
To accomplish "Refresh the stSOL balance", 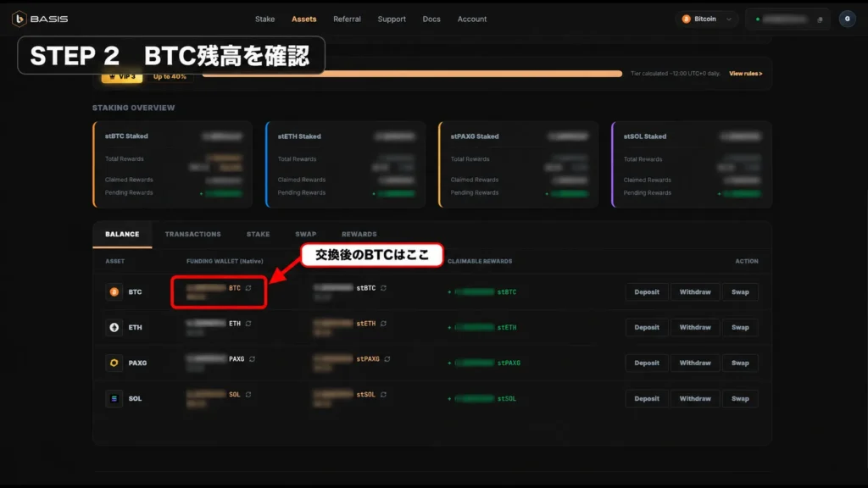I will click(383, 395).
